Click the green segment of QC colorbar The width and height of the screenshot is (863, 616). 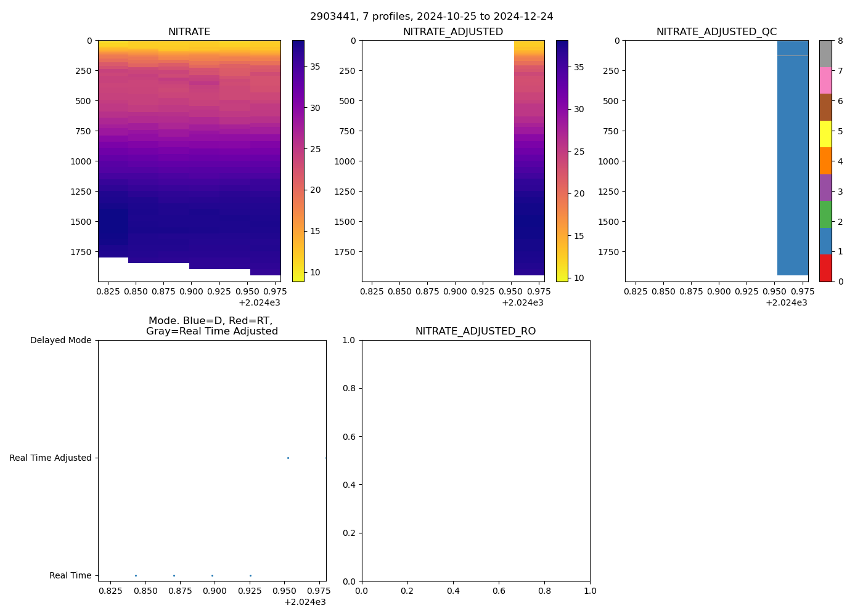coord(825,214)
